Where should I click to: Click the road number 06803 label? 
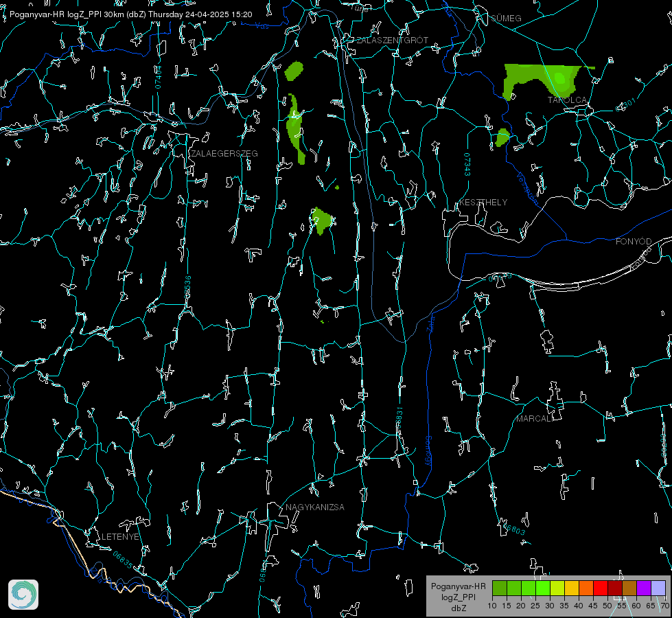[513, 528]
